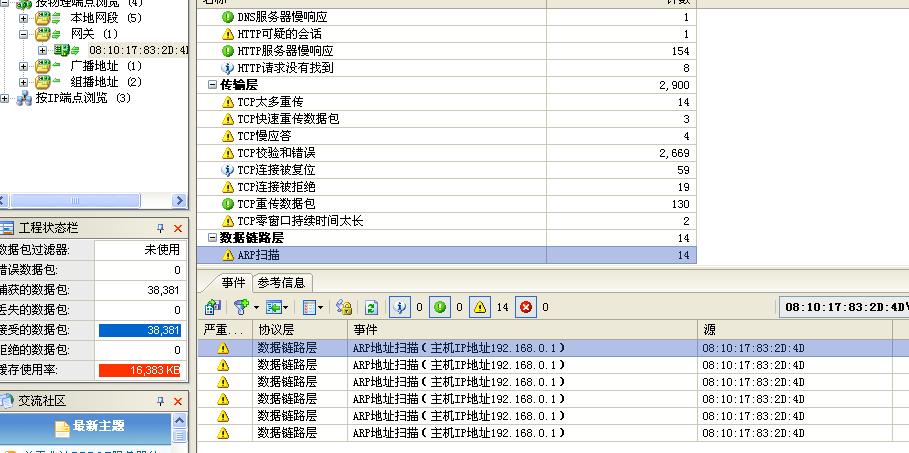Pin the 交流社区 panel
Viewport: 909px width, 453px height.
coord(161,401)
